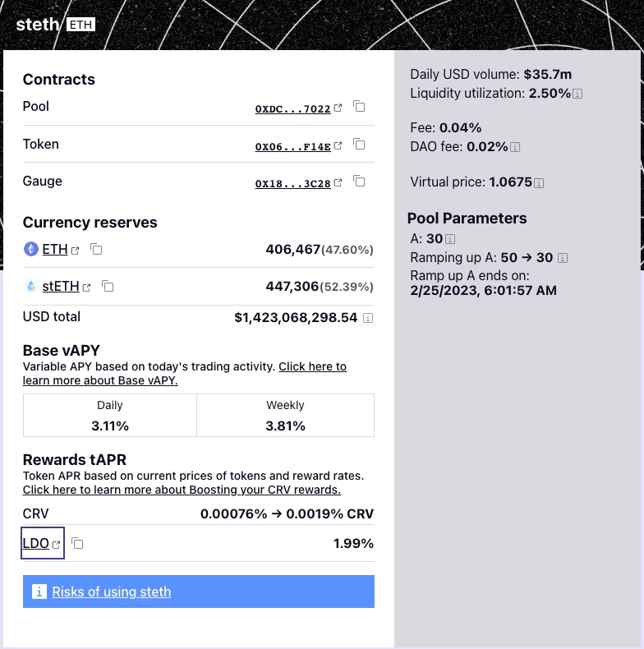This screenshot has height=649, width=644.
Task: Copy the LDO reward token address
Action: click(77, 543)
